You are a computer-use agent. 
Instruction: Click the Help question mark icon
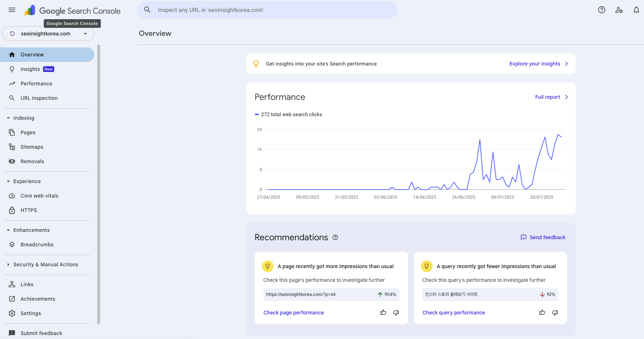coord(602,10)
